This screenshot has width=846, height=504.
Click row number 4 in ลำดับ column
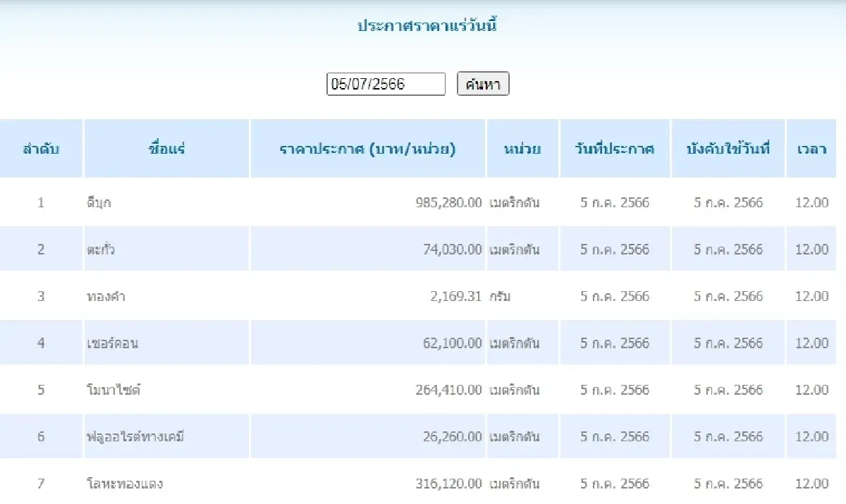[41, 343]
